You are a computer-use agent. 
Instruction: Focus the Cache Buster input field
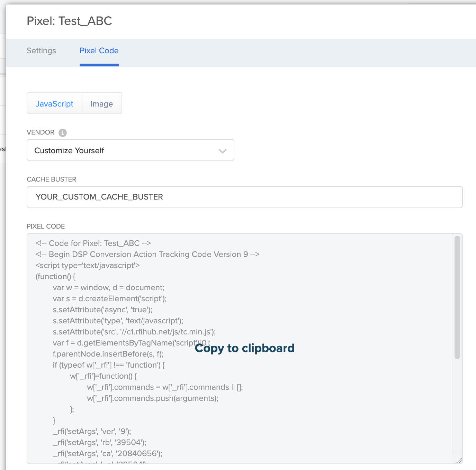pos(244,197)
